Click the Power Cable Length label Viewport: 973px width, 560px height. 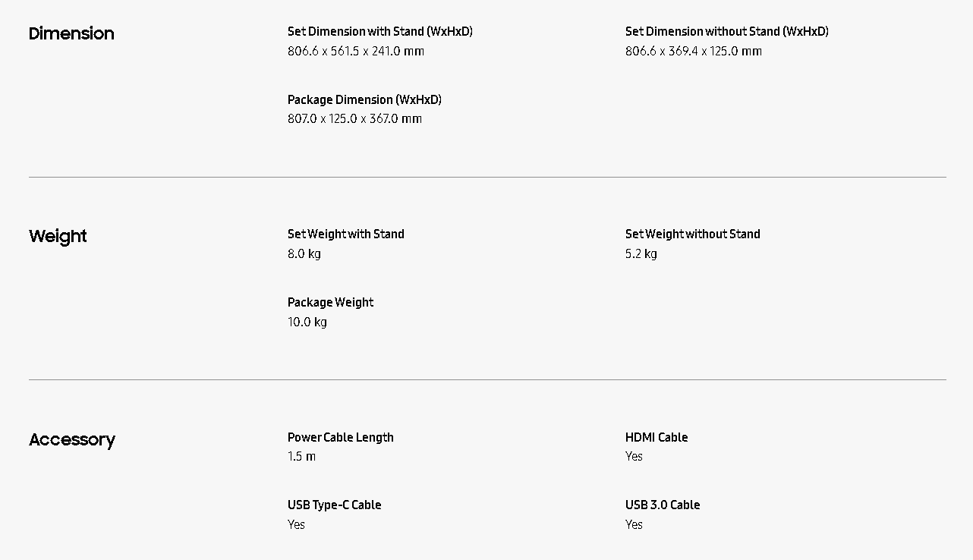coord(340,437)
